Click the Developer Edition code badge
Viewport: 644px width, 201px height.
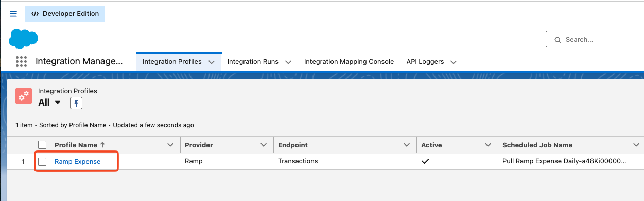point(65,14)
